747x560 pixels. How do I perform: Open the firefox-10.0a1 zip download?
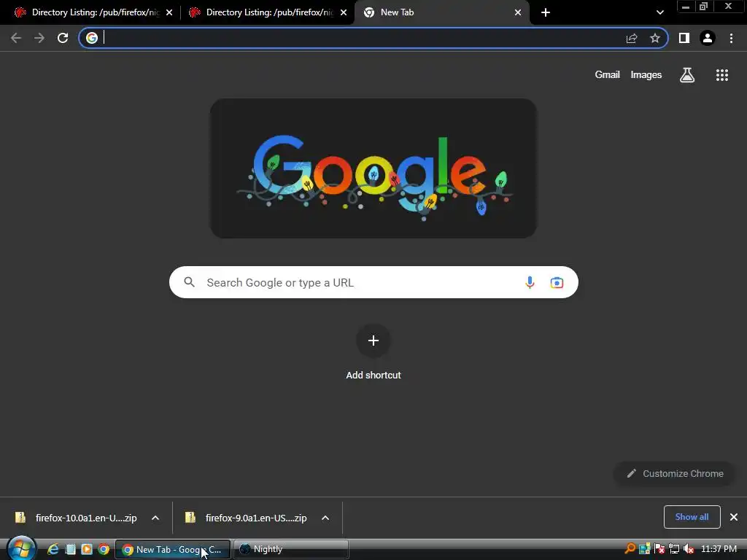pyautogui.click(x=76, y=518)
